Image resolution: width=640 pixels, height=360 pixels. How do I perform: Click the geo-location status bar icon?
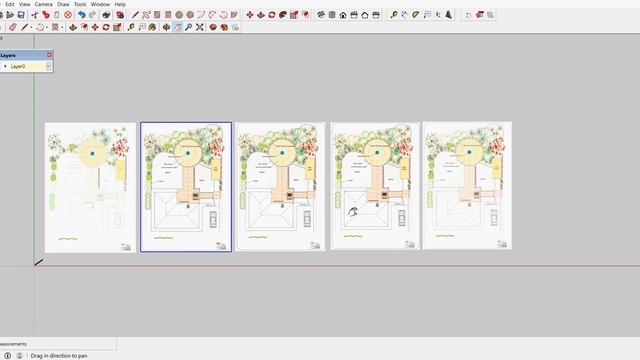click(8, 356)
